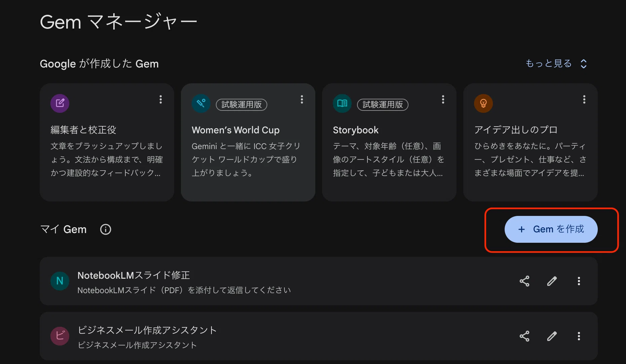Screen dimensions: 626x364
Task: Click description starting ひらめきをあなたに
Action: pyautogui.click(x=531, y=160)
